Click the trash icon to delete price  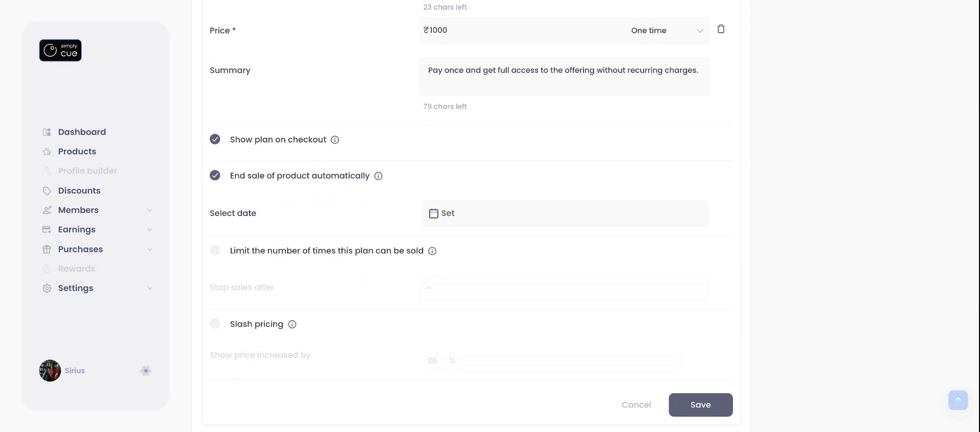pyautogui.click(x=721, y=29)
